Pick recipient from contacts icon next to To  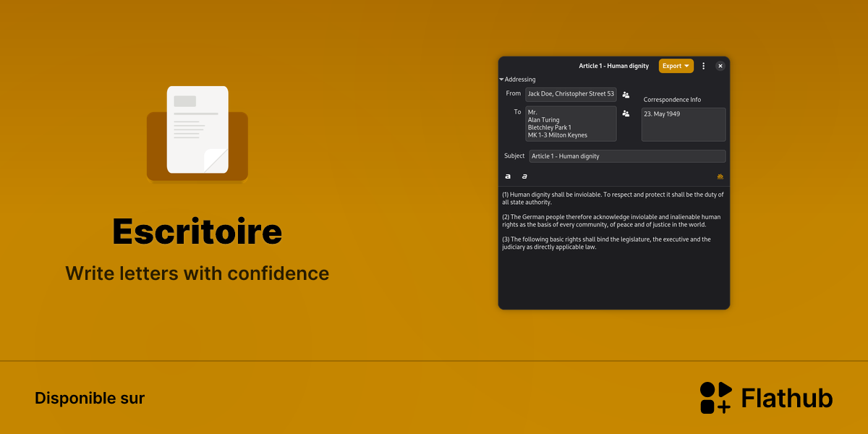626,114
